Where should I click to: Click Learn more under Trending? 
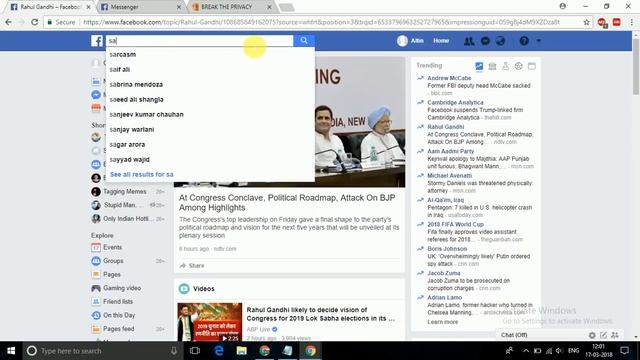[x=442, y=322]
